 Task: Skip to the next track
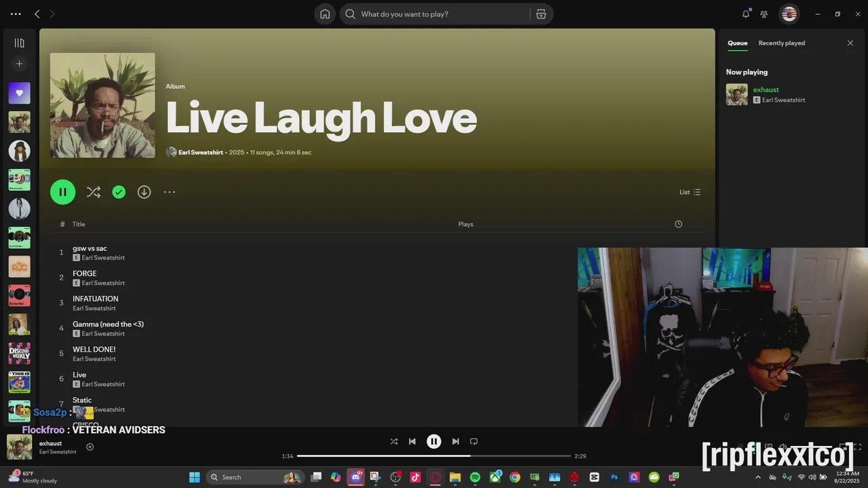[456, 441]
